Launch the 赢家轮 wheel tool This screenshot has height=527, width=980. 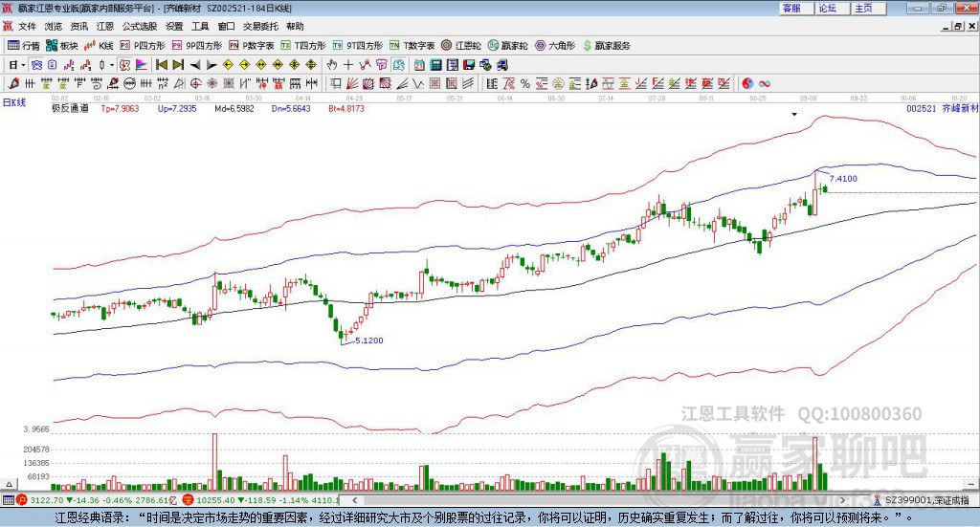pyautogui.click(x=507, y=46)
